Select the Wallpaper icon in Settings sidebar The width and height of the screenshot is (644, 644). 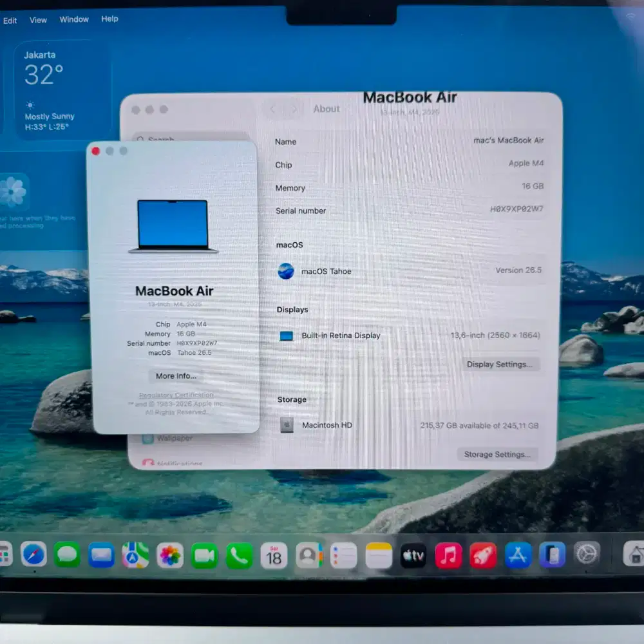[147, 439]
